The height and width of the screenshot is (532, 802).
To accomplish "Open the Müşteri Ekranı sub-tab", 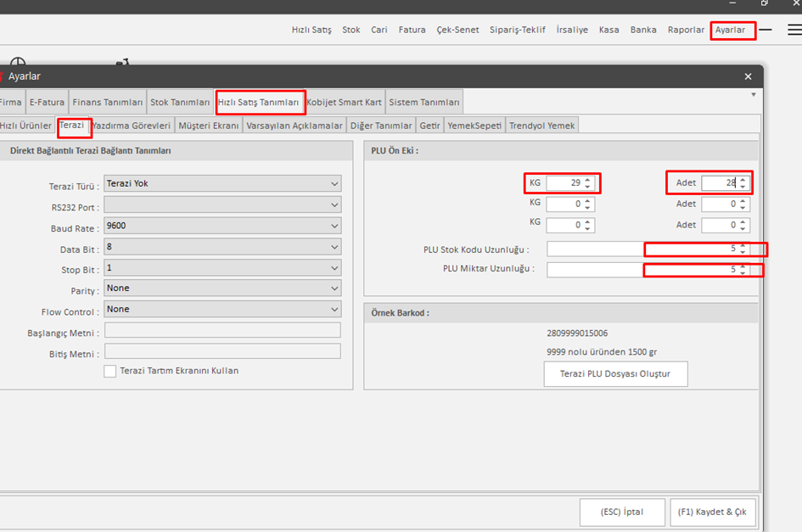I will point(209,126).
